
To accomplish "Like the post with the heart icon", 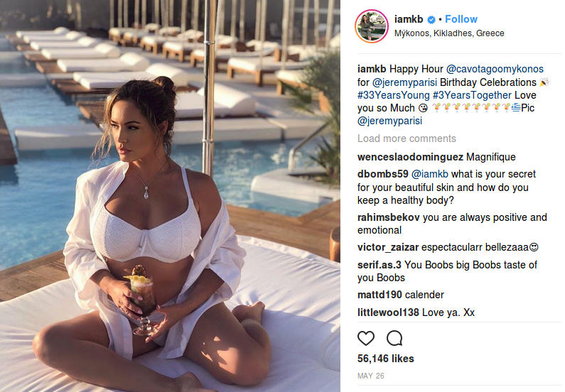I will pyautogui.click(x=366, y=338).
